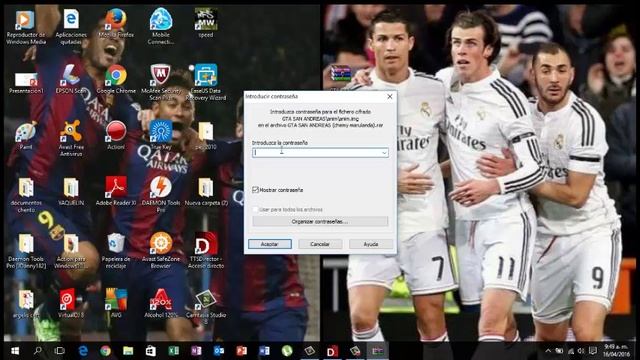Click the taskbar search magnifier

pos(38,351)
